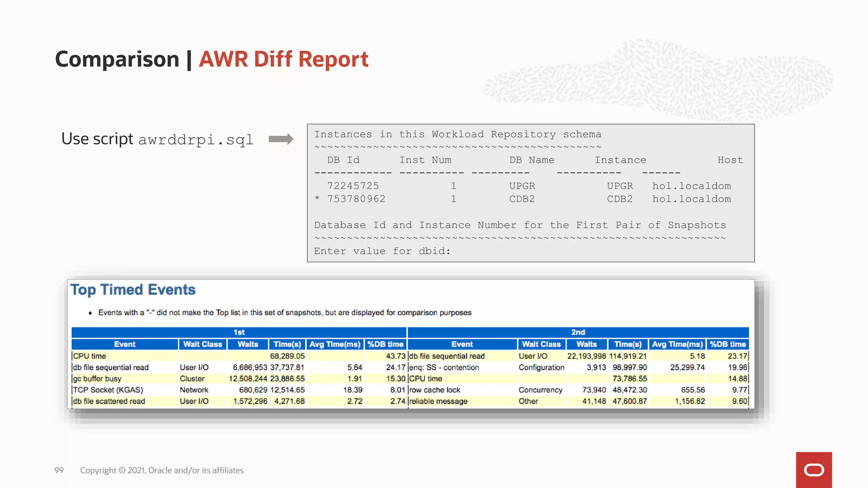Click the slide title 'AWR Diff Report'
The image size is (868, 488).
[x=284, y=59]
